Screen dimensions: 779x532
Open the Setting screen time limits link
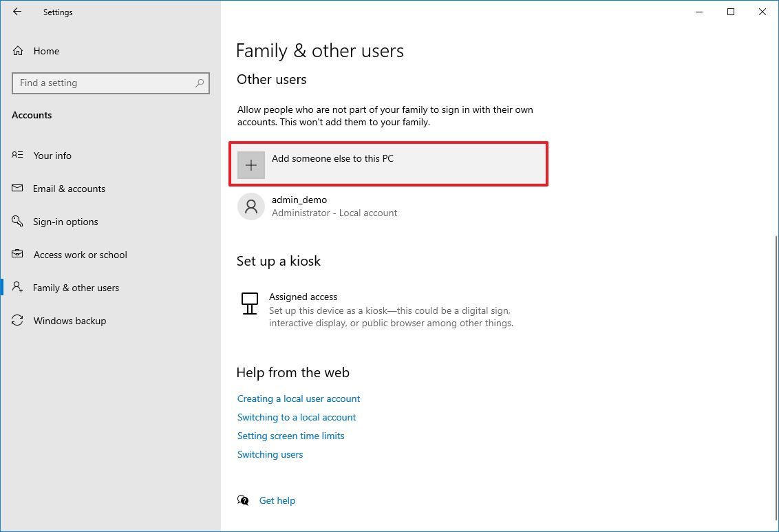pos(290,436)
